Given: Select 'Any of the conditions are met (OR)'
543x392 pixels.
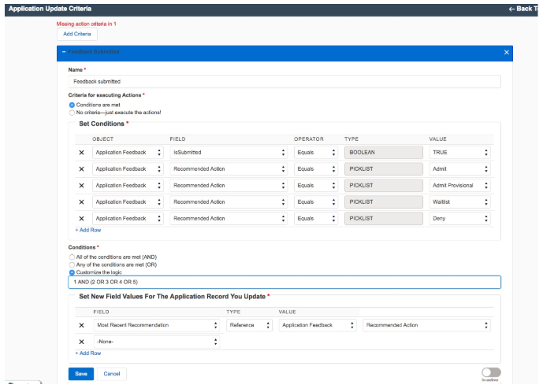Looking at the screenshot, I should (x=72, y=265).
